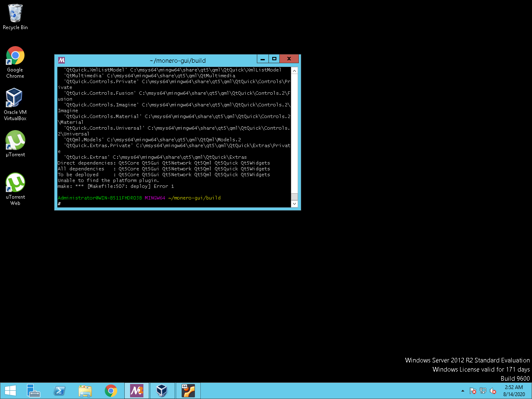This screenshot has height=399, width=532.
Task: Click the 'Administrator@WIN-B511FHDRO3B' prompt text
Action: tap(100, 198)
